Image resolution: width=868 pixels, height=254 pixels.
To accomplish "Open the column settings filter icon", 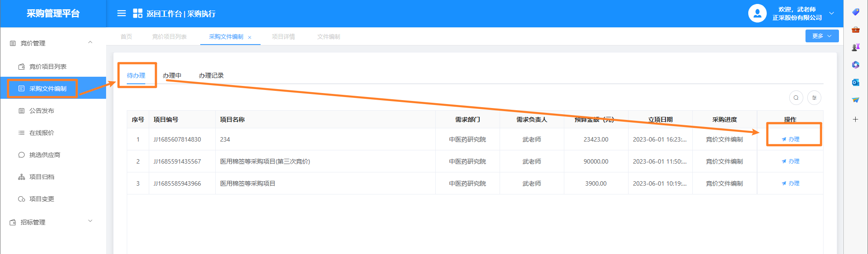I will [814, 98].
